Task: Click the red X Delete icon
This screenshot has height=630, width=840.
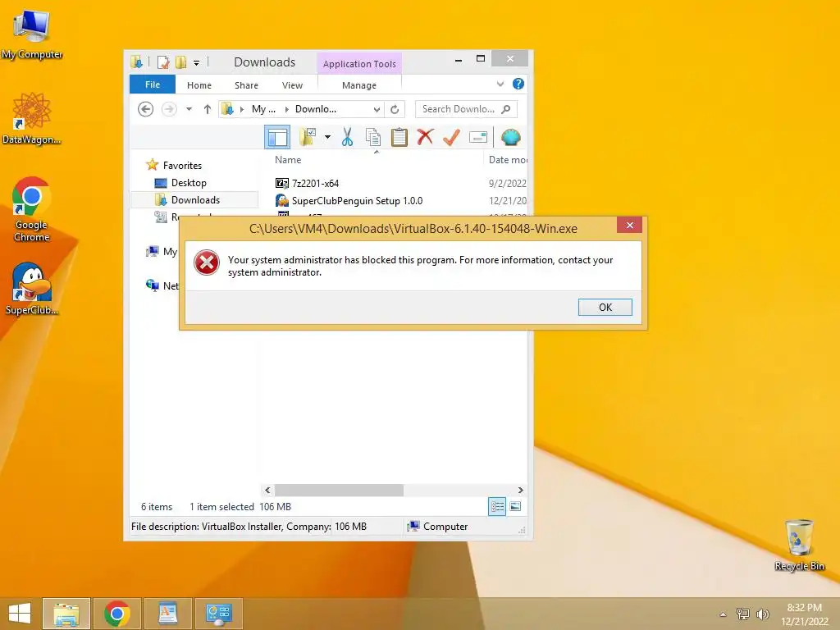Action: [x=426, y=137]
